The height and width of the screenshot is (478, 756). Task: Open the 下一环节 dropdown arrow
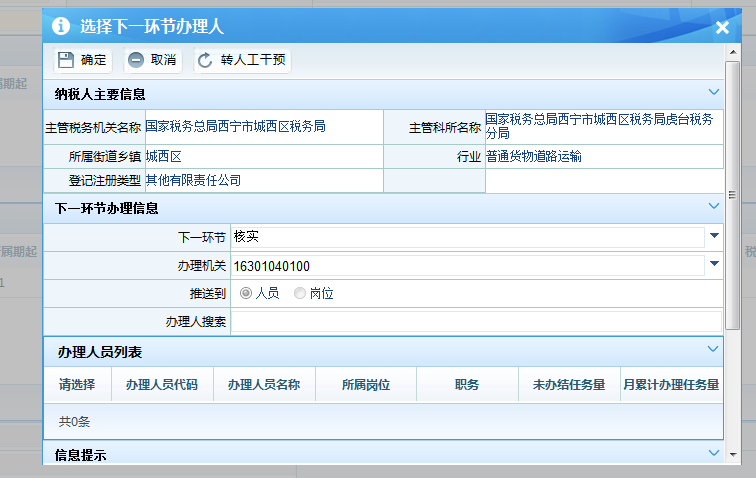point(715,236)
